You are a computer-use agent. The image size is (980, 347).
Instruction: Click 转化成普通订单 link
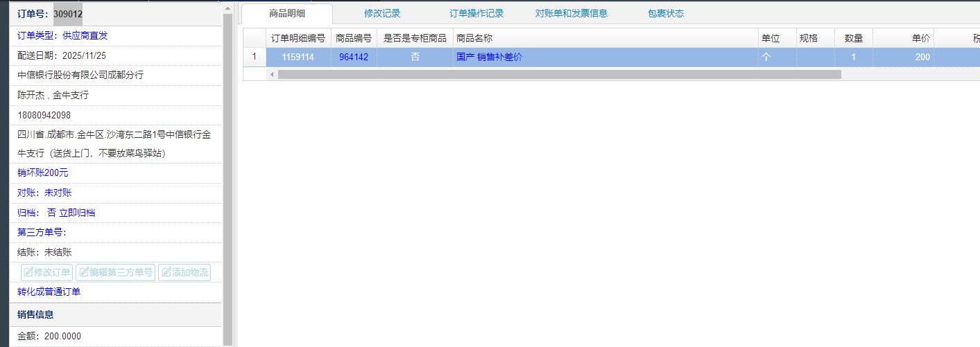49,292
